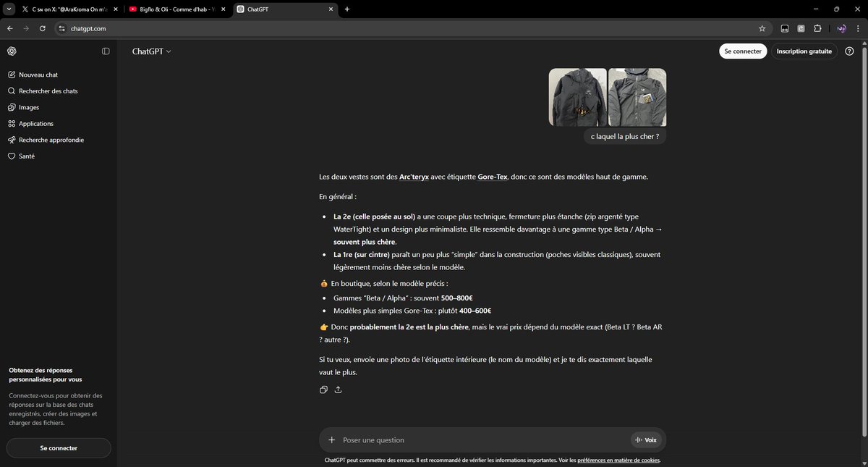Click the sidebar bottom Se connecter button
The width and height of the screenshot is (868, 467).
pyautogui.click(x=59, y=448)
